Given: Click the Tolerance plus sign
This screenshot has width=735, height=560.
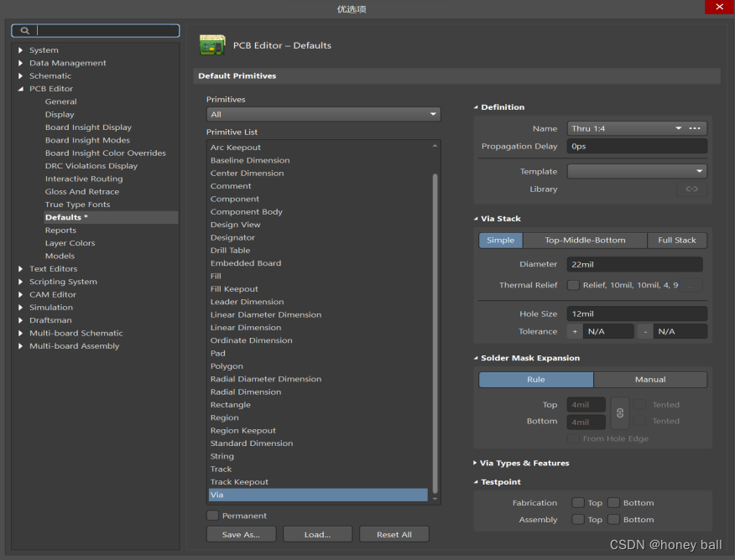Looking at the screenshot, I should [575, 331].
